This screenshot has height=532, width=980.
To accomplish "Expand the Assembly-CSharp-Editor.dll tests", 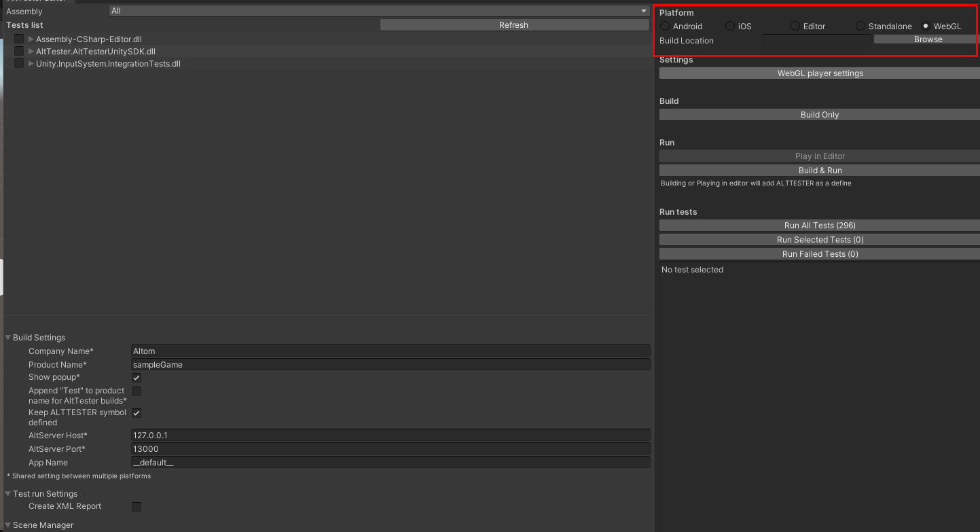I will click(30, 39).
